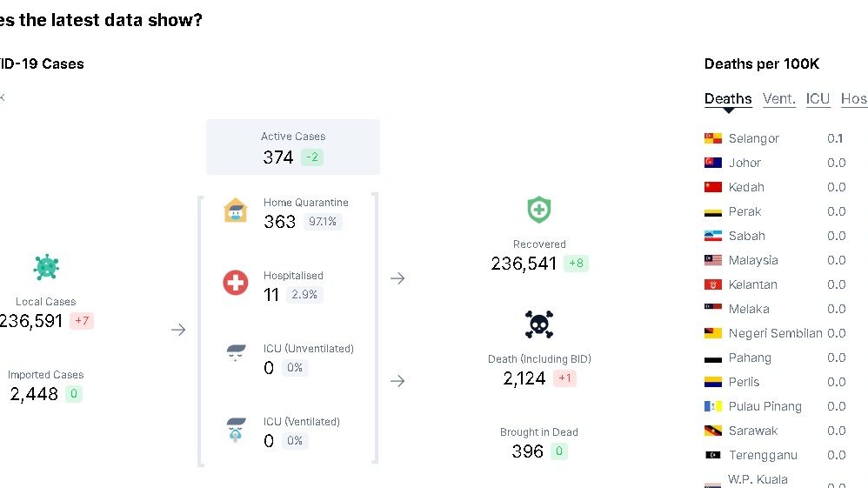Click the skull and crossbones Death icon
Image resolution: width=868 pixels, height=488 pixels.
coord(539,324)
